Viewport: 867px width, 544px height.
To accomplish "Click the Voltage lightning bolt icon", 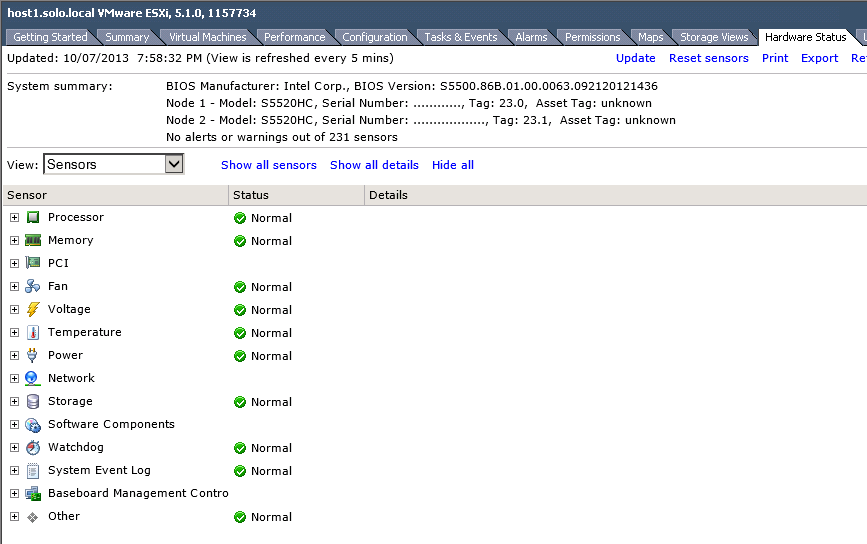I will pyautogui.click(x=33, y=310).
